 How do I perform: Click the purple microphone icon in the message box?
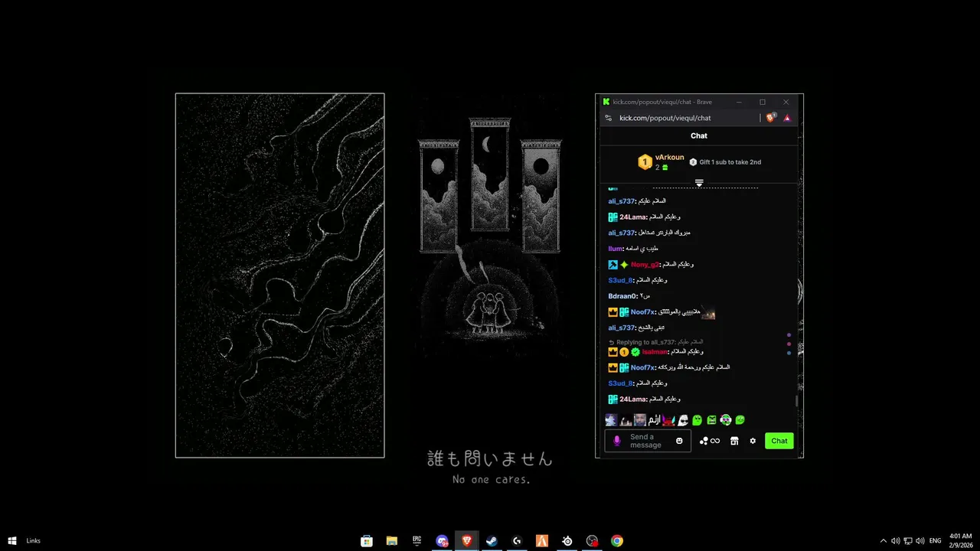[x=617, y=441]
